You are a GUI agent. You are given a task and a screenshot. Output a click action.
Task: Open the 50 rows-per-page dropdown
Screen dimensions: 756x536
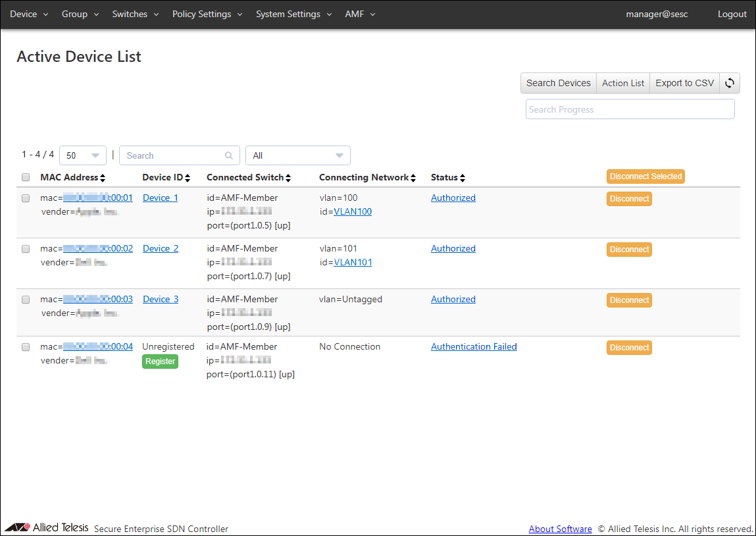coord(83,156)
